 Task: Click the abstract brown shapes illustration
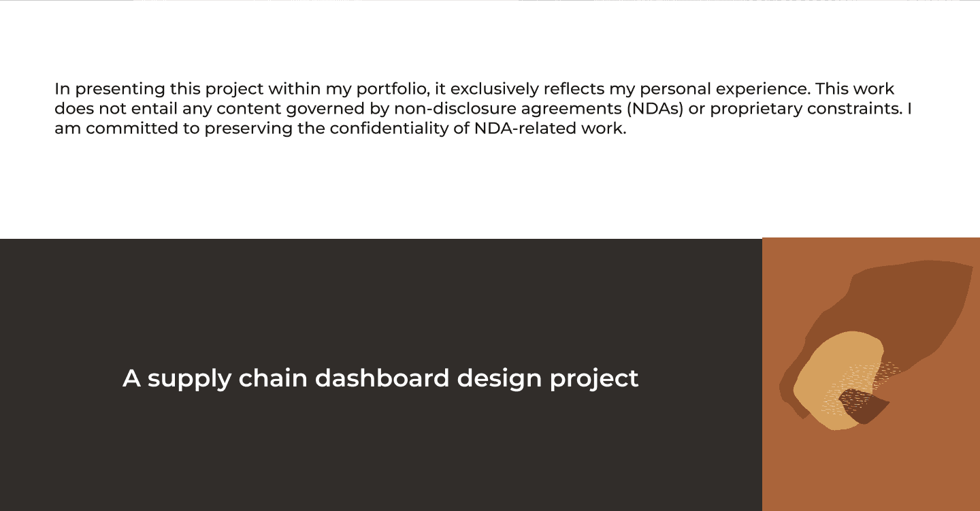[x=877, y=345]
